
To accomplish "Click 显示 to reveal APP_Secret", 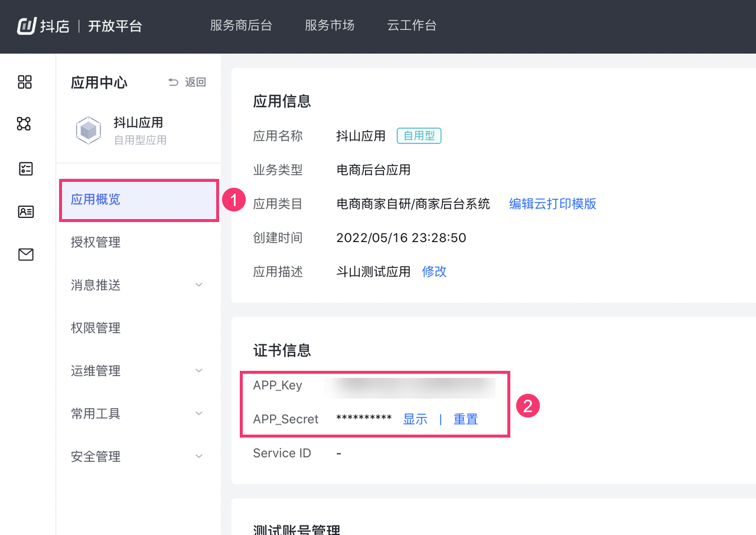I will coord(415,419).
